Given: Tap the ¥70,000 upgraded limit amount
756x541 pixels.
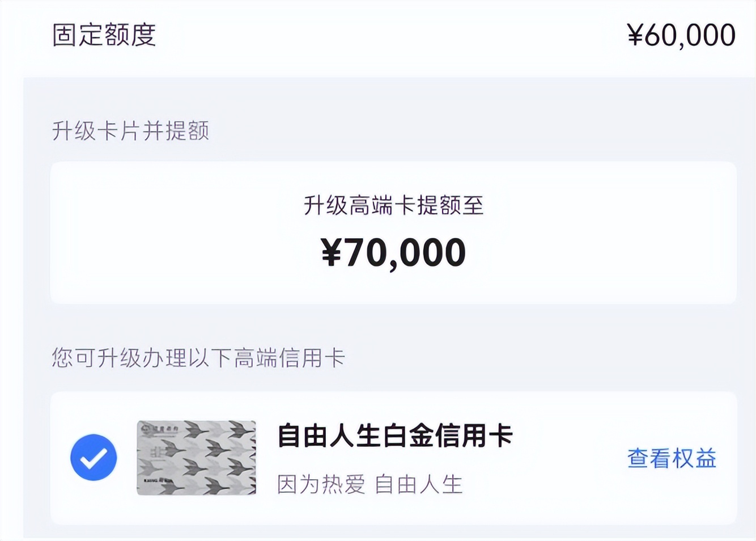Looking at the screenshot, I should pos(393,252).
